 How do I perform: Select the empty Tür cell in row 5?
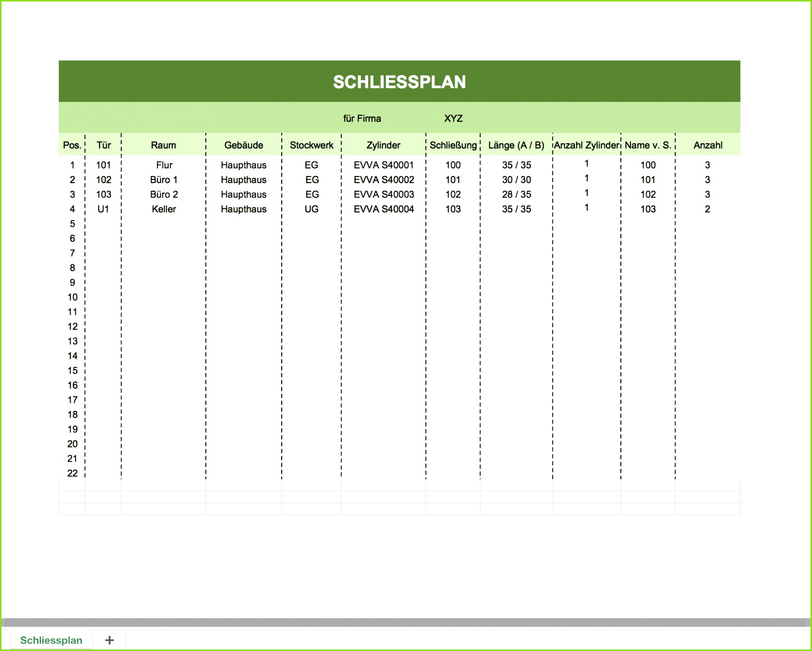point(103,223)
